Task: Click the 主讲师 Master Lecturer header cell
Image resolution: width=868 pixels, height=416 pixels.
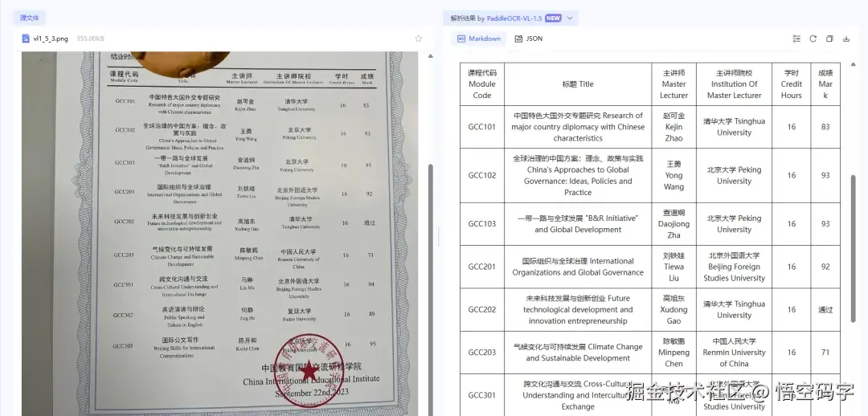Action: click(x=674, y=84)
